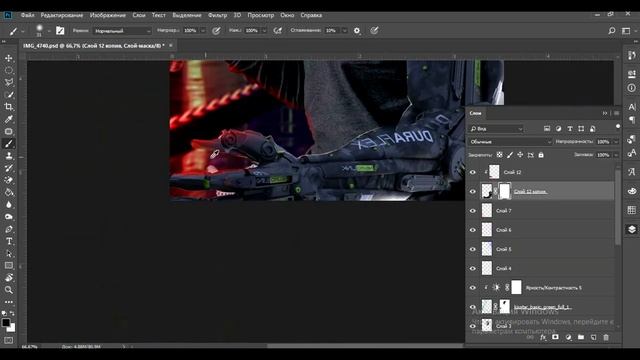Open the Слои menu
Image resolution: width=640 pixels, height=360 pixels.
[139, 15]
